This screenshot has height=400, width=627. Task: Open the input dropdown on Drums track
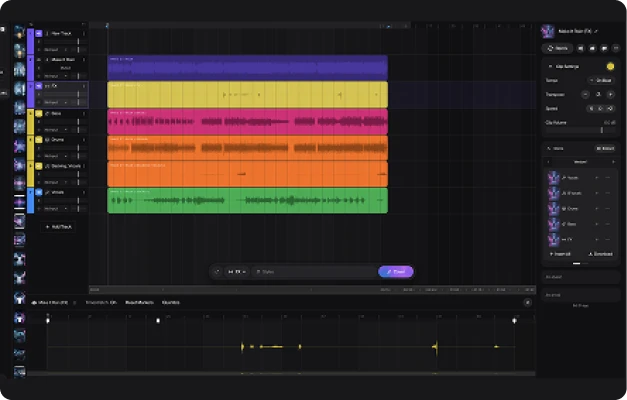(56, 156)
